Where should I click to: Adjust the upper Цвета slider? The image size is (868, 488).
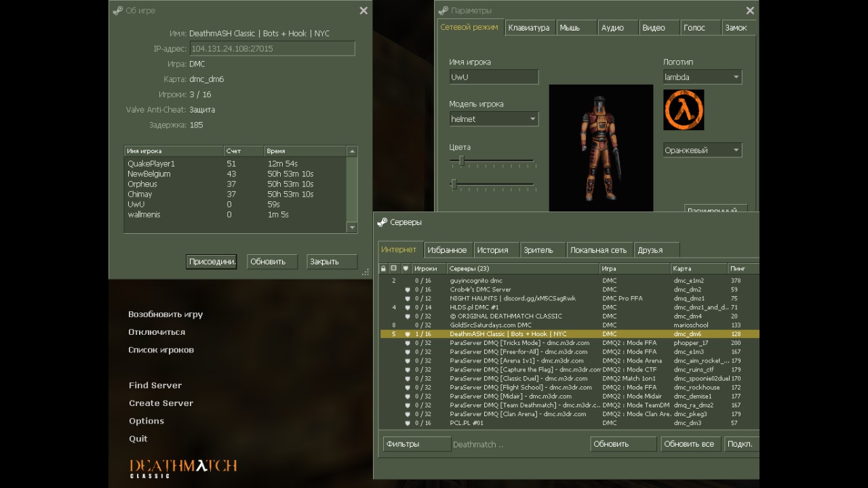461,161
